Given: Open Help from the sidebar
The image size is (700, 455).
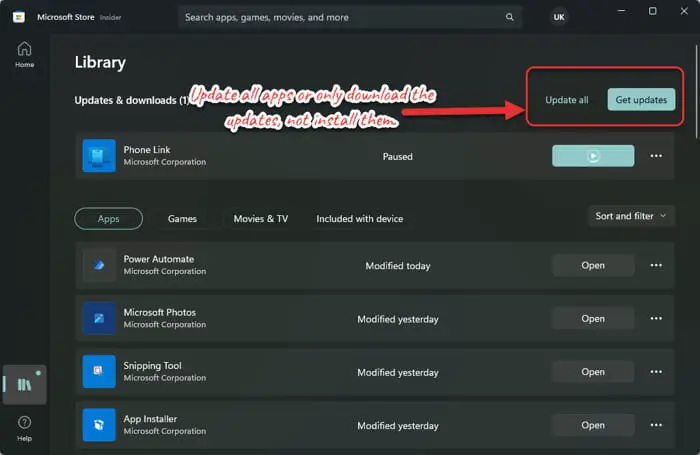Looking at the screenshot, I should click(24, 428).
